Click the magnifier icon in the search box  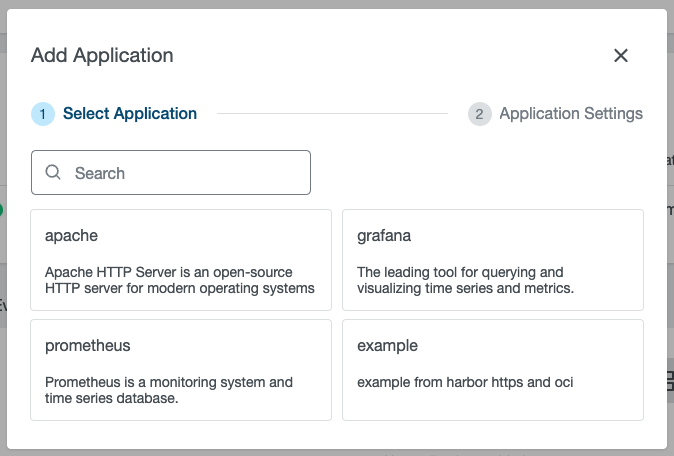coord(54,173)
